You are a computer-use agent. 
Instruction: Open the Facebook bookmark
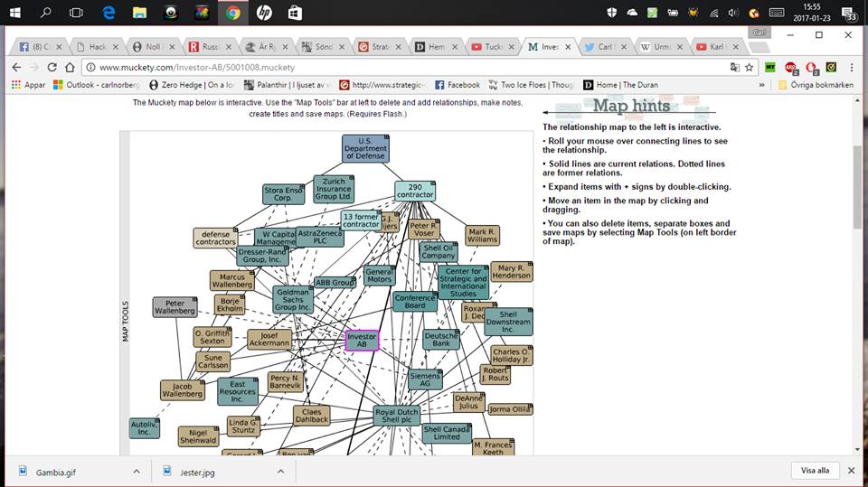click(x=457, y=85)
